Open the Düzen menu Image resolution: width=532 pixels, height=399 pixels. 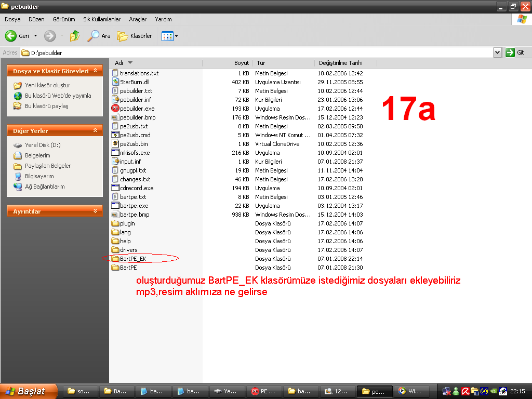(x=37, y=19)
